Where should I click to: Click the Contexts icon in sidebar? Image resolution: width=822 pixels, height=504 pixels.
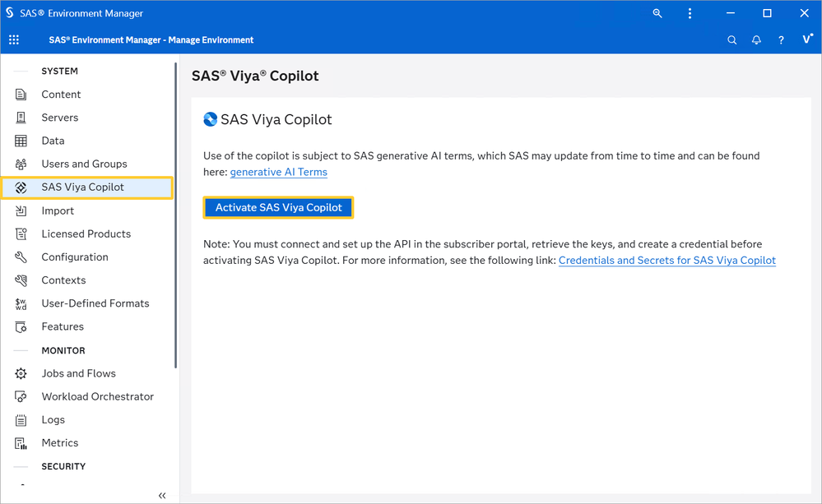tap(21, 280)
